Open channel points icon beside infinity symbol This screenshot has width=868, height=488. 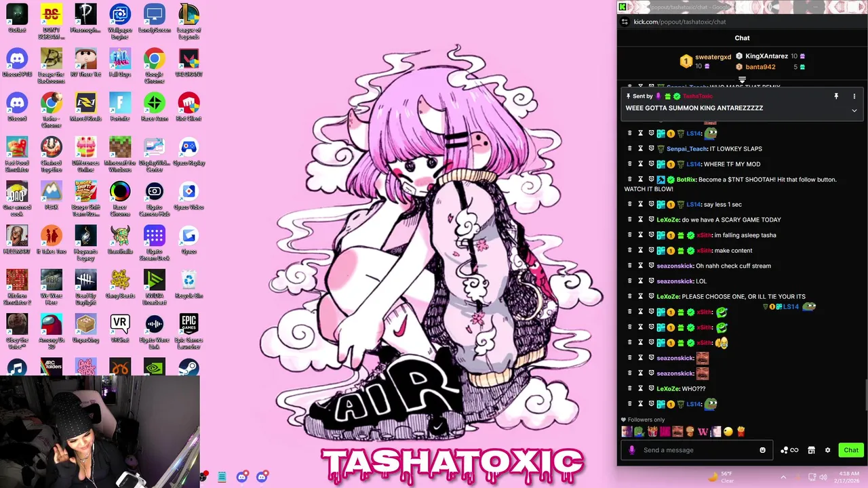[x=785, y=450]
